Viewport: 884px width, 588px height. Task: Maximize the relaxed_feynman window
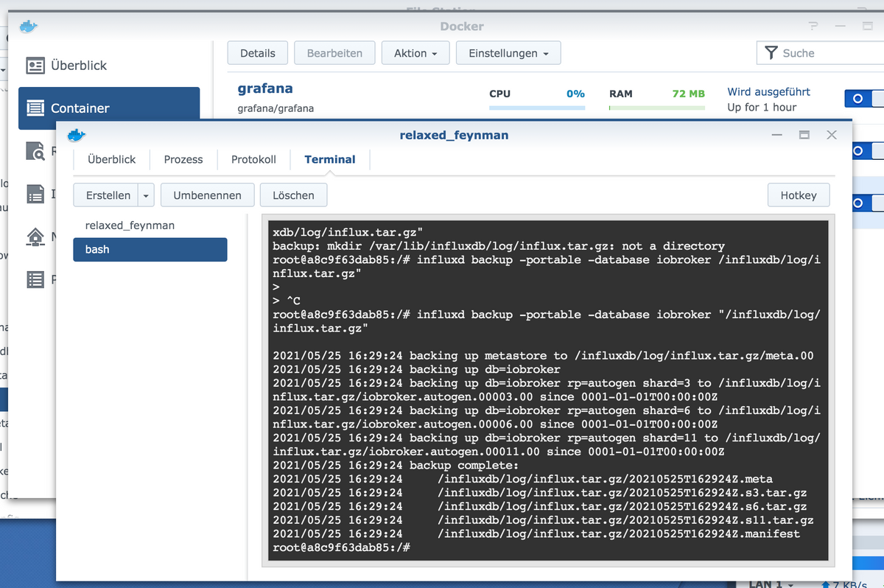[804, 135]
